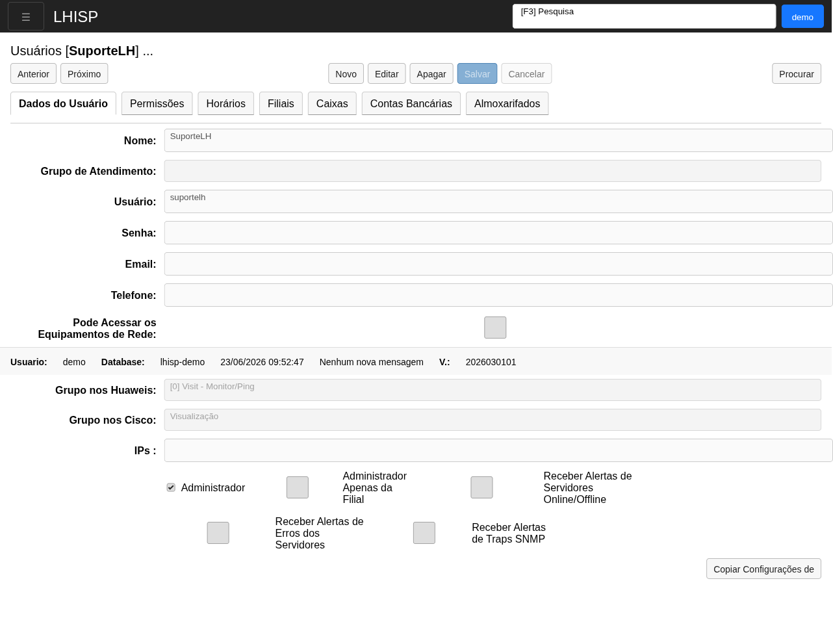Click the LHISP brand title
Screen dimensions: 833x644
75,16
